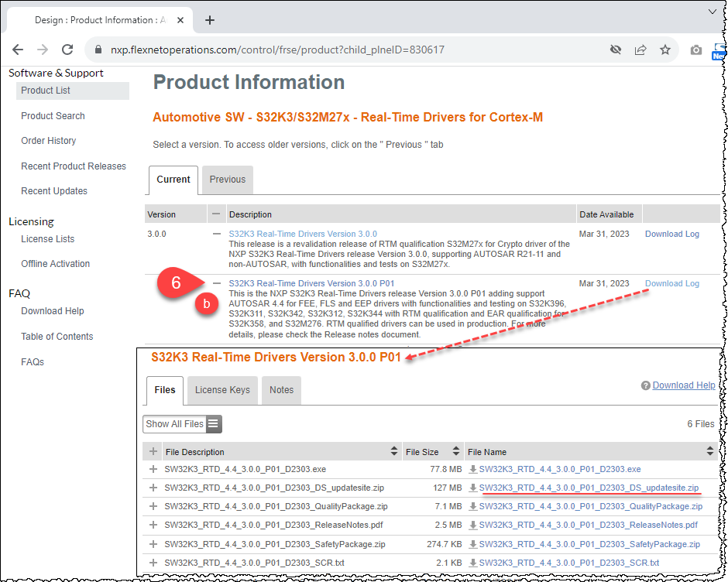The height and width of the screenshot is (582, 728).
Task: Reload the page with the refresh icon
Action: tap(68, 50)
